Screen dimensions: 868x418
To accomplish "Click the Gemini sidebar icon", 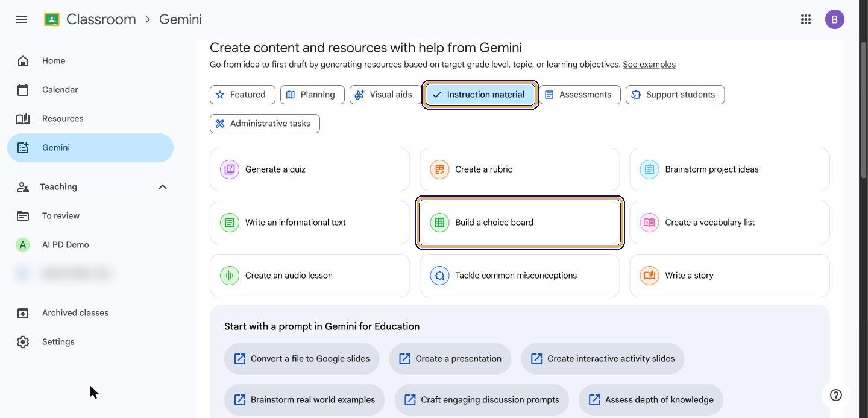I will click(23, 148).
